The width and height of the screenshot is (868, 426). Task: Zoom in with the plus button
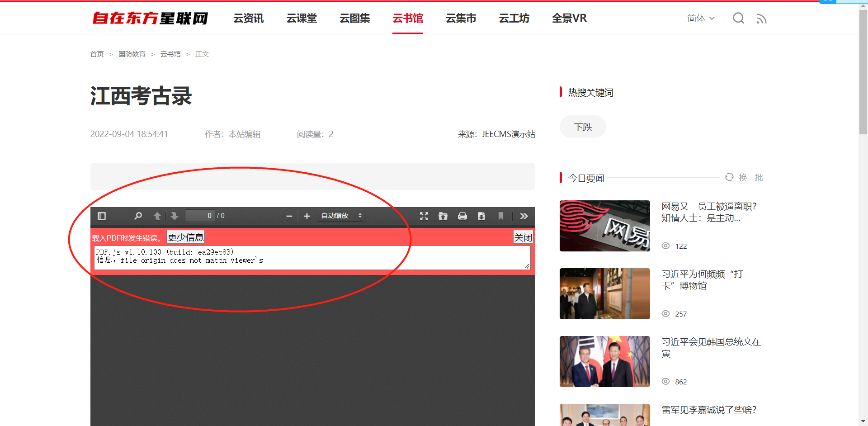(307, 216)
